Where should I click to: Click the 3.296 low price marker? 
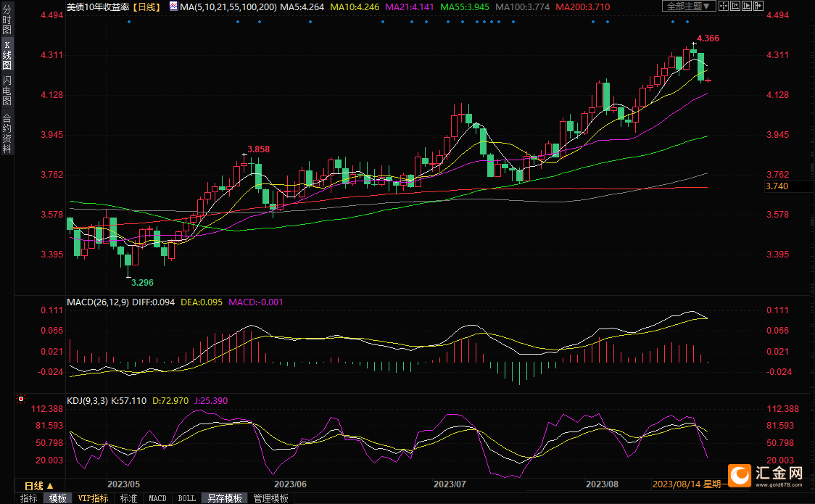tap(142, 282)
